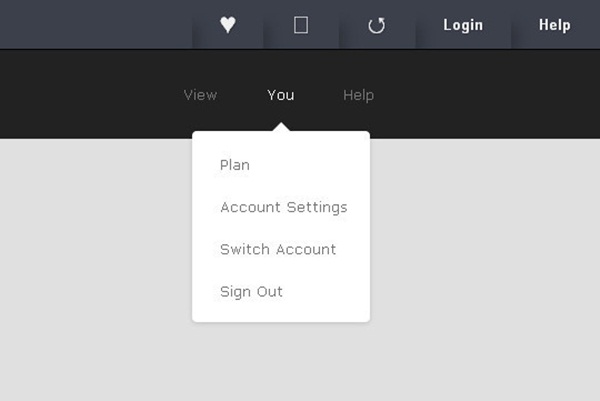Viewport: 600px width, 401px height.
Task: Collapse the You dropdown menu
Action: (281, 95)
